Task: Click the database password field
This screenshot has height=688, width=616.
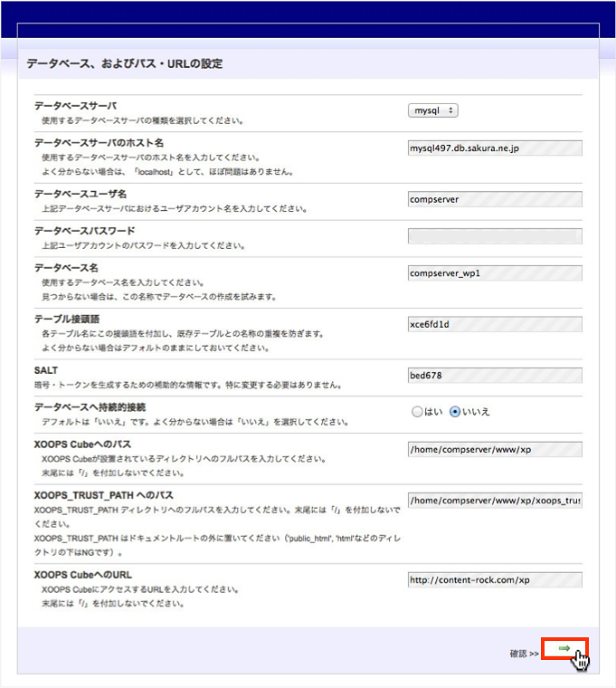Action: pos(495,236)
